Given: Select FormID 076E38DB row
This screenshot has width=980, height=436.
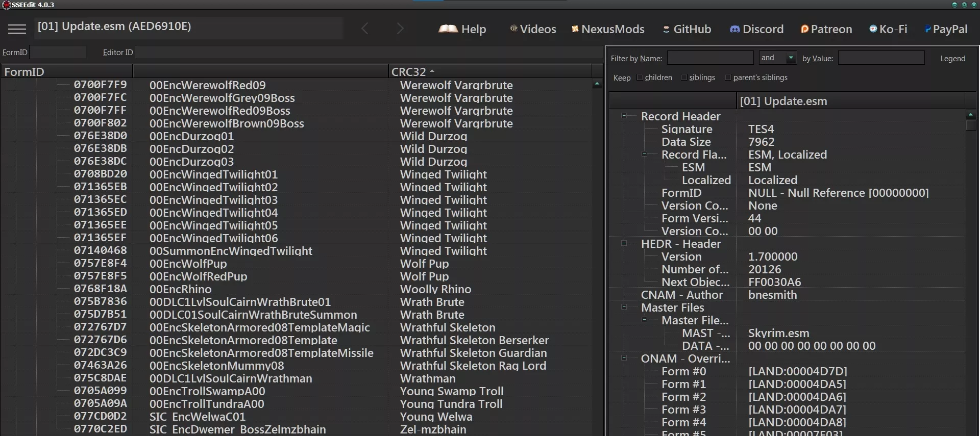Looking at the screenshot, I should pos(100,148).
